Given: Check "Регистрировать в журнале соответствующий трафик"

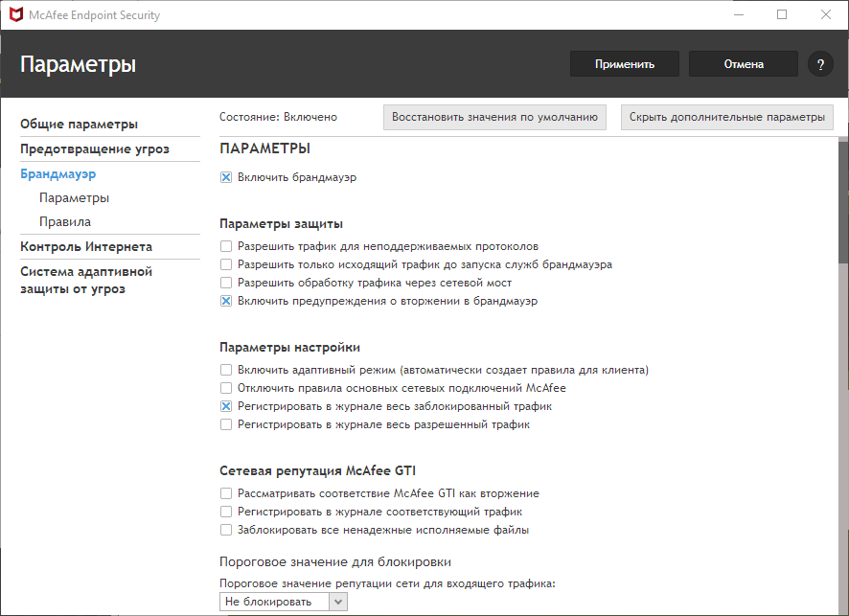Looking at the screenshot, I should [226, 512].
